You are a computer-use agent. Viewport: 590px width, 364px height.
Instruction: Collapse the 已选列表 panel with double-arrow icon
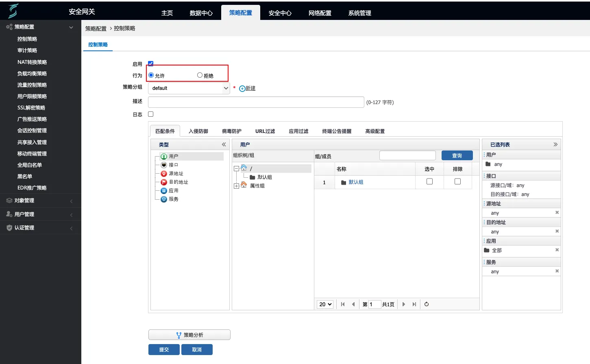point(555,144)
